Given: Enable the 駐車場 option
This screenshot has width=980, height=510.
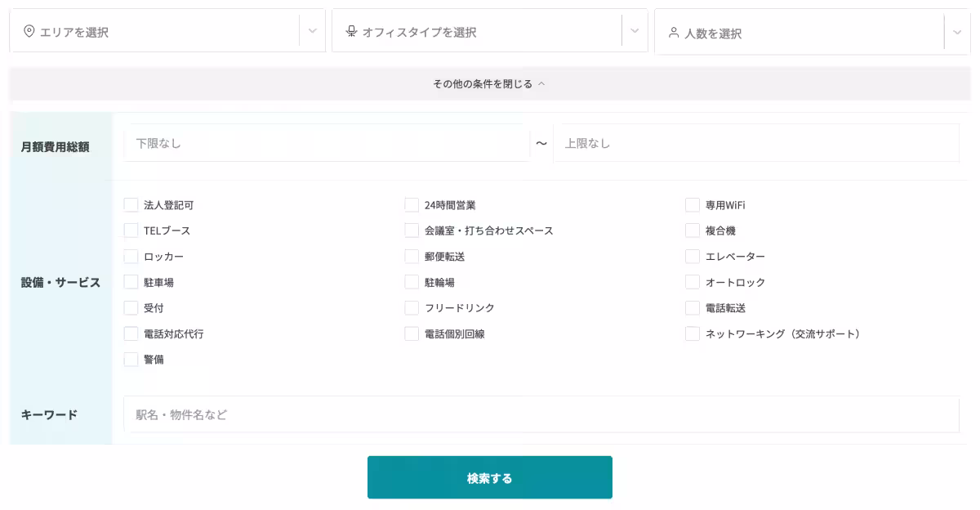Looking at the screenshot, I should pyautogui.click(x=131, y=282).
